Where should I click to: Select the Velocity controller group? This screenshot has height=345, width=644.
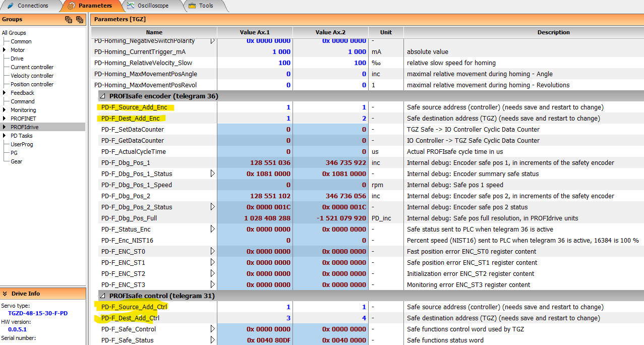tap(32, 76)
